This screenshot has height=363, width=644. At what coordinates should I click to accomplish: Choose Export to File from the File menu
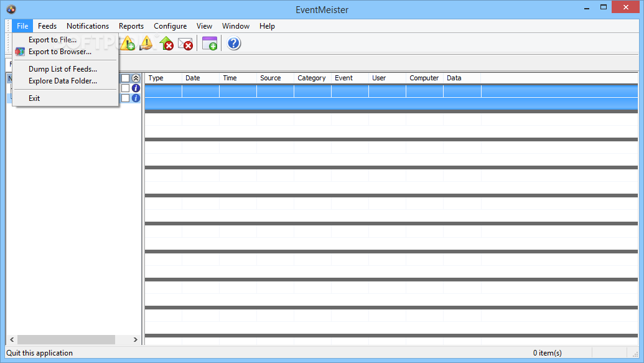point(66,40)
